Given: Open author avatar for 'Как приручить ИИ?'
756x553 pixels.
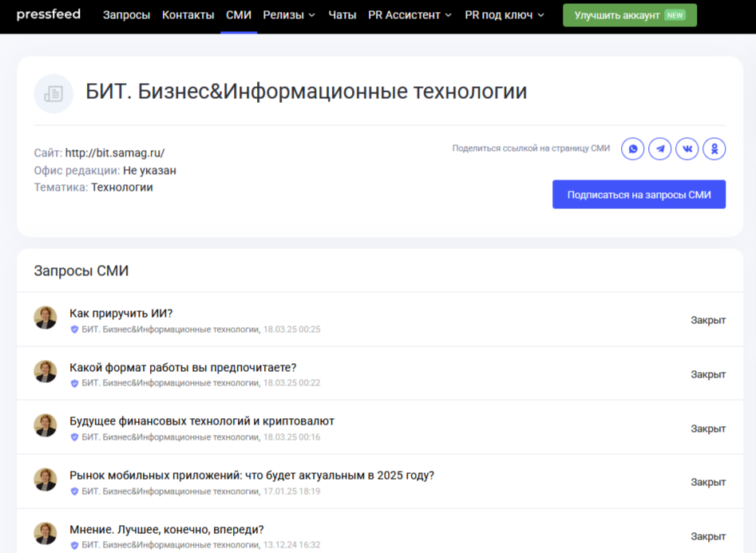Looking at the screenshot, I should pyautogui.click(x=46, y=318).
